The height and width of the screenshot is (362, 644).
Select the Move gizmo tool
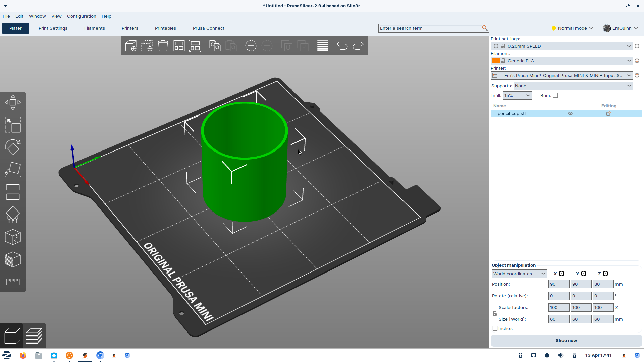[13, 102]
